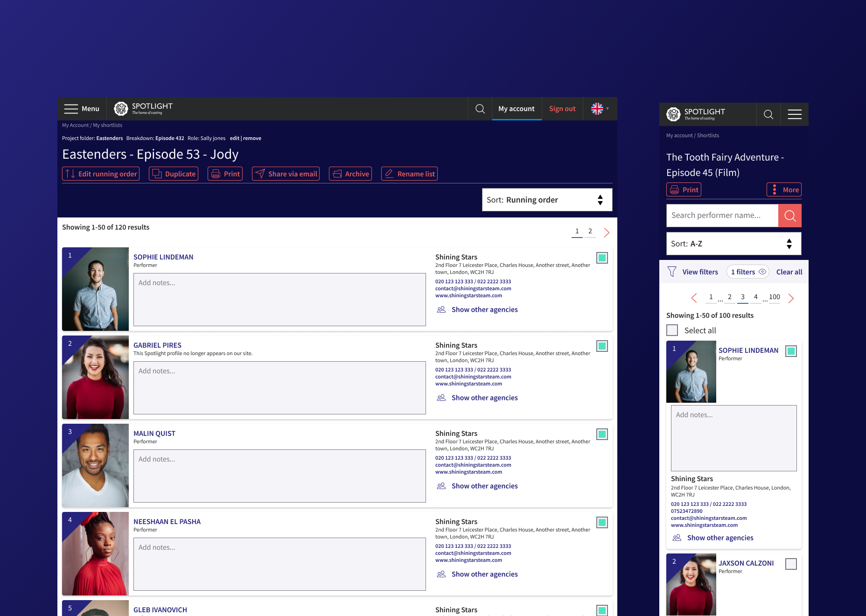This screenshot has width=866, height=616.
Task: Click the edit link next to Role
Action: (234, 138)
